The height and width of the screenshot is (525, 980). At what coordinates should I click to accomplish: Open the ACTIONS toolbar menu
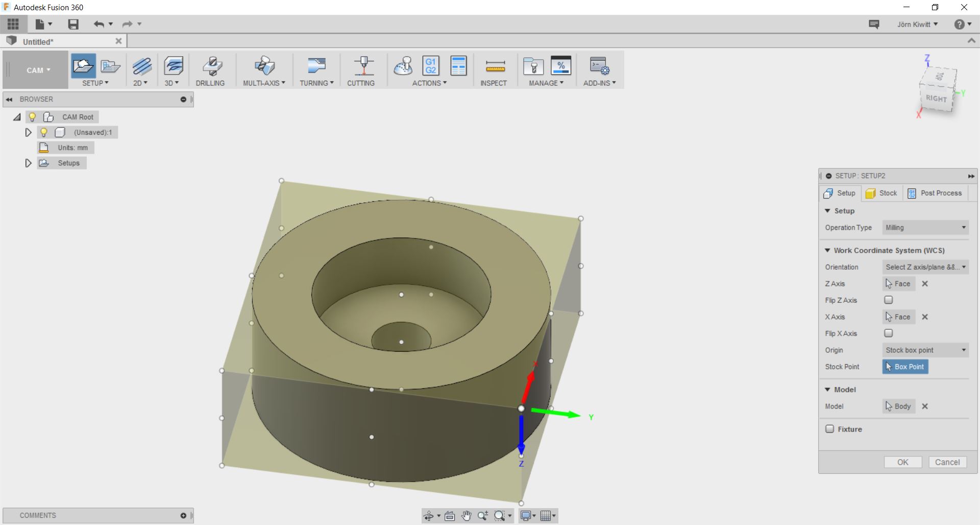(x=429, y=83)
